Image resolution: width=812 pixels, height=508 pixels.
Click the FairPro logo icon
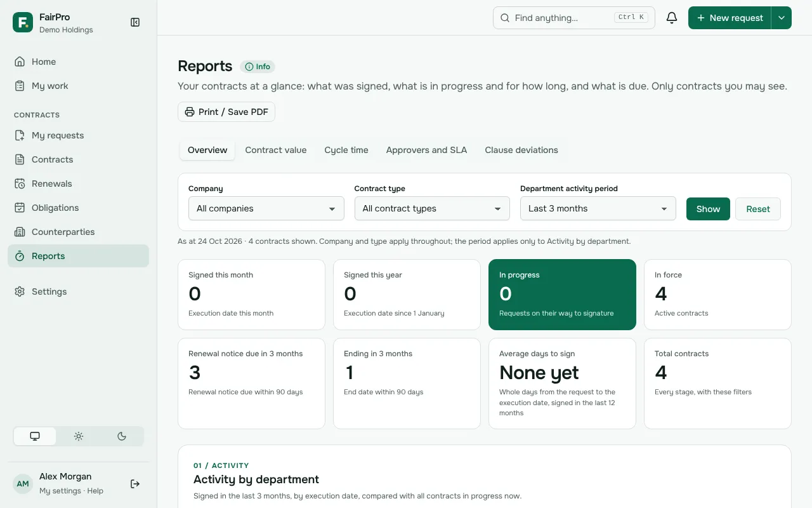[x=23, y=22]
